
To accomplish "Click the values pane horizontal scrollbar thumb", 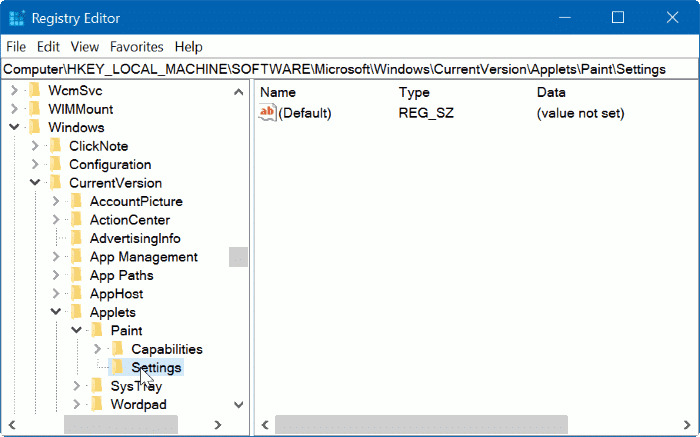I will pyautogui.click(x=421, y=425).
